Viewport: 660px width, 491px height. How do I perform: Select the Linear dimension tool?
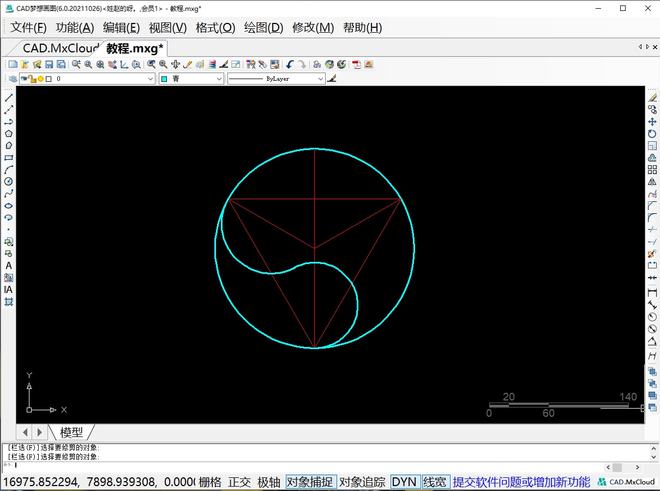652,293
